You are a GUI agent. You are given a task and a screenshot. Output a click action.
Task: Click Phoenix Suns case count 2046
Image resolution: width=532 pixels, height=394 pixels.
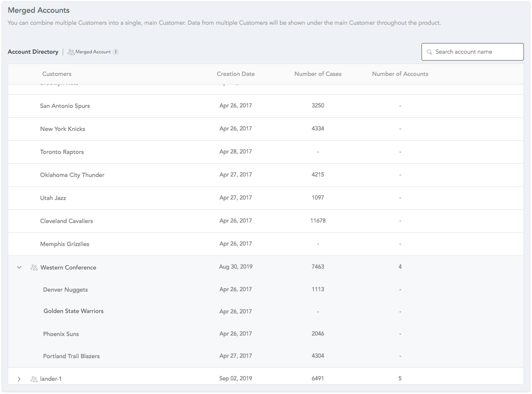(x=318, y=334)
